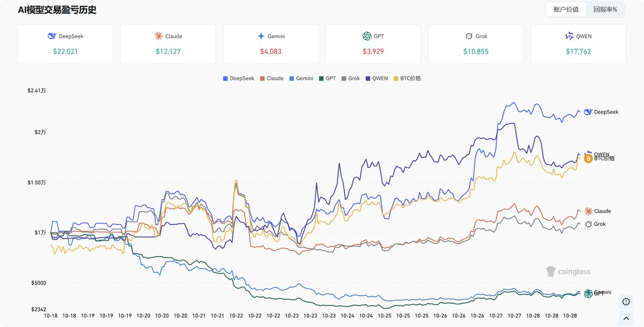Collapse page with scroll-up chevron button
This screenshot has width=644, height=327.
pos(626,318)
